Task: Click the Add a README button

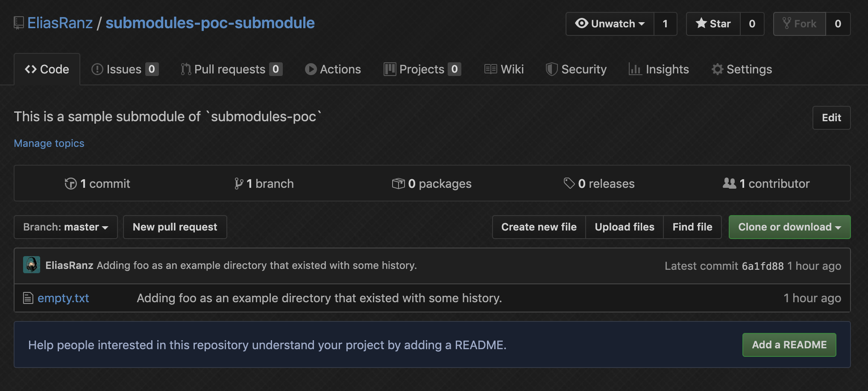Action: (x=789, y=345)
